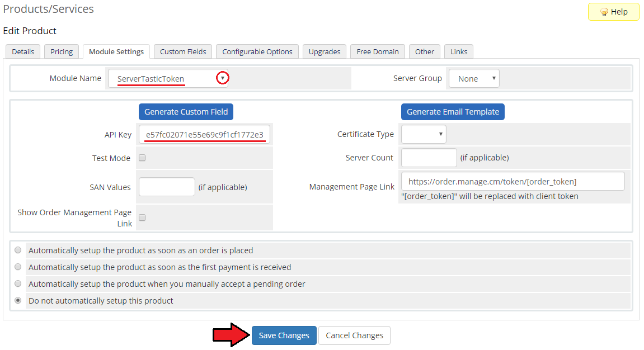
Task: Click Generate Custom Field button
Action: pyautogui.click(x=186, y=112)
